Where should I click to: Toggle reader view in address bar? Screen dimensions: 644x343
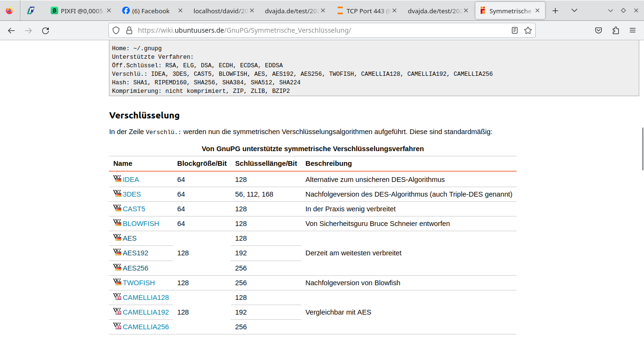coord(515,30)
